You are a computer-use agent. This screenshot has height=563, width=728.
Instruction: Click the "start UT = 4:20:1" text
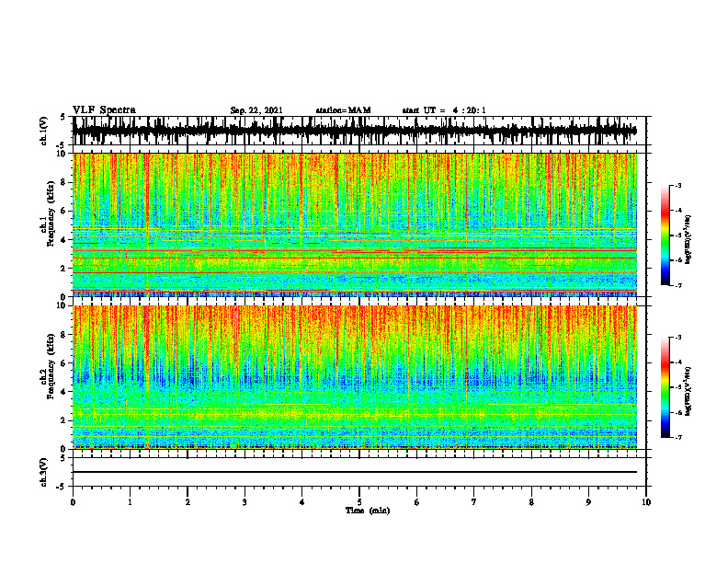coord(444,110)
